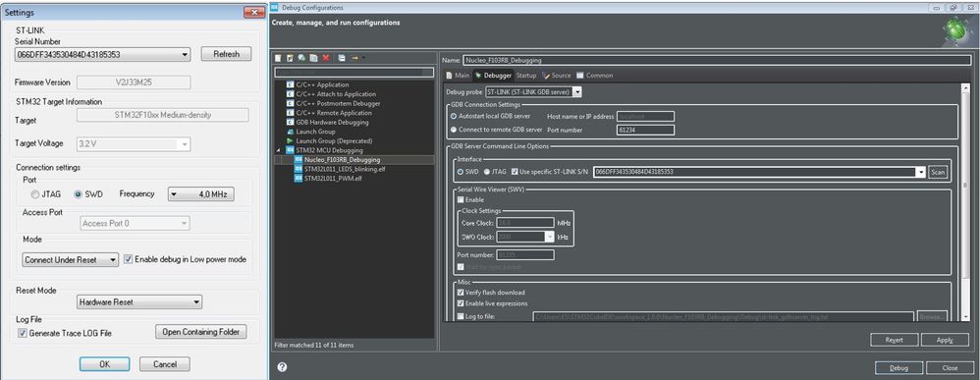Click the Port number input field
The image size is (980, 380).
click(645, 130)
